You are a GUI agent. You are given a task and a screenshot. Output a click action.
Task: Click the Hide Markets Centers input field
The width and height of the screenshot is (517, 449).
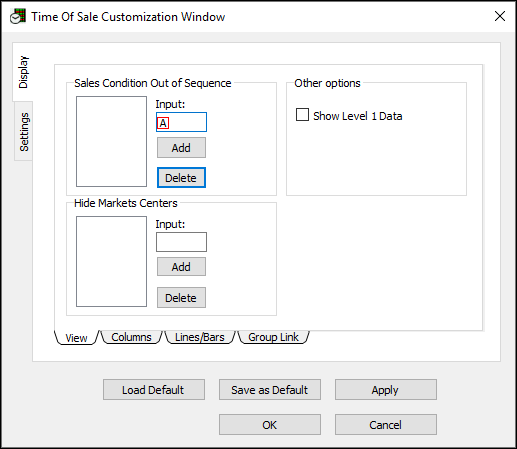(x=181, y=242)
